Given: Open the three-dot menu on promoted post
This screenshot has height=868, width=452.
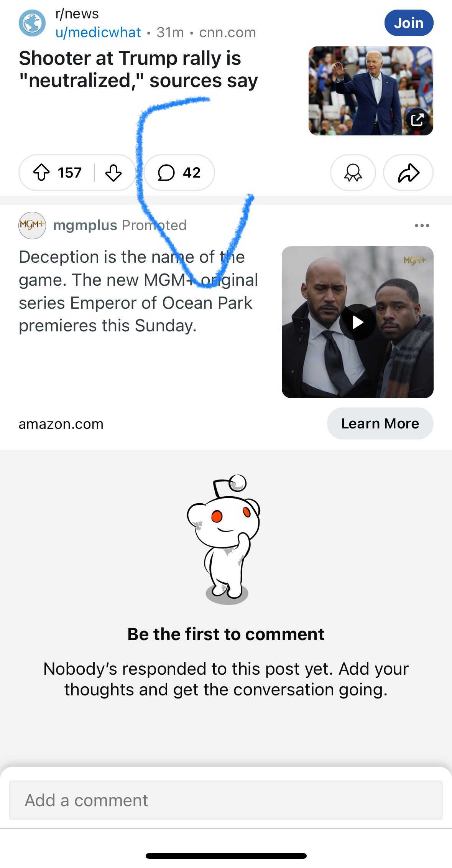Looking at the screenshot, I should tap(422, 225).
